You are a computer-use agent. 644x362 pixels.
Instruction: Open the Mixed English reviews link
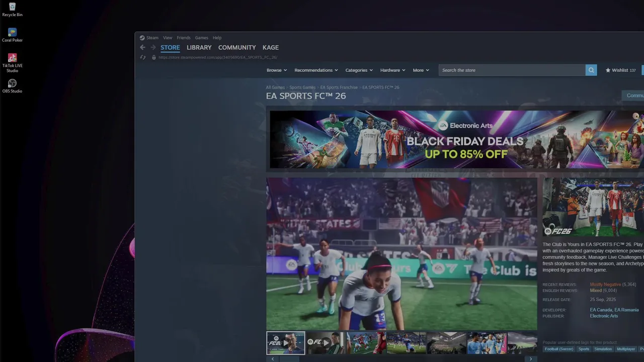tap(596, 291)
